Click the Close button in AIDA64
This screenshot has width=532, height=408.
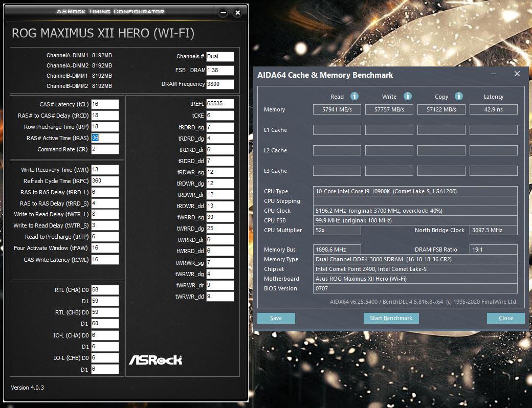point(506,318)
